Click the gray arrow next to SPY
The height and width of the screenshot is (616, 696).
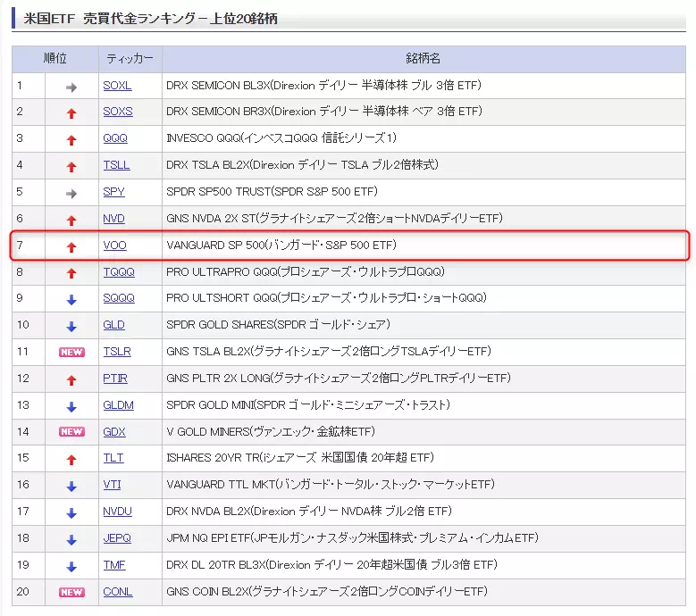[x=71, y=193]
